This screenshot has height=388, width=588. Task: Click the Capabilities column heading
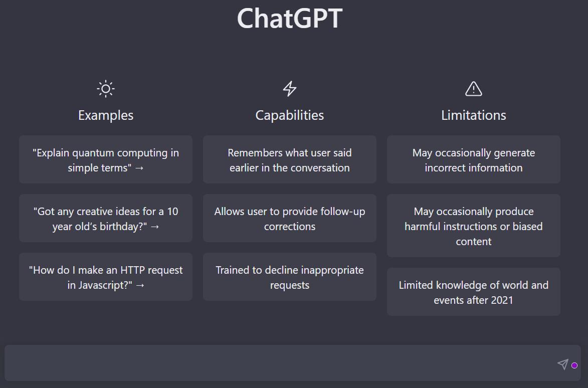[289, 115]
